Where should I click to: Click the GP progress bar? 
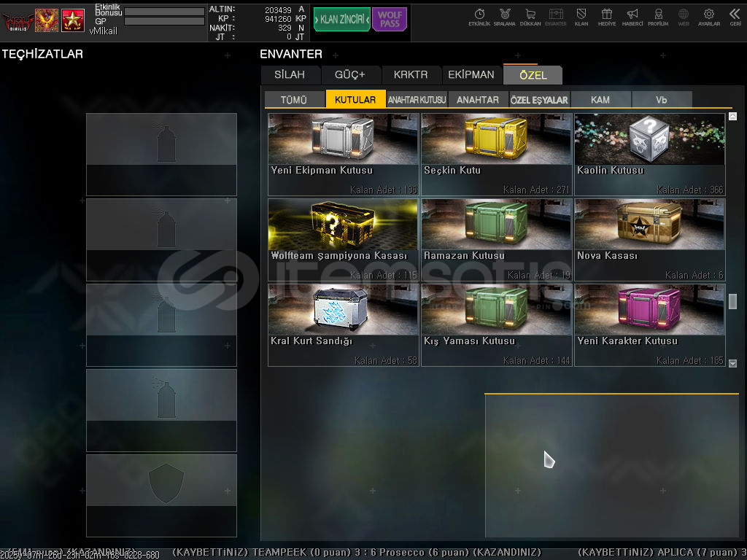pos(164,21)
